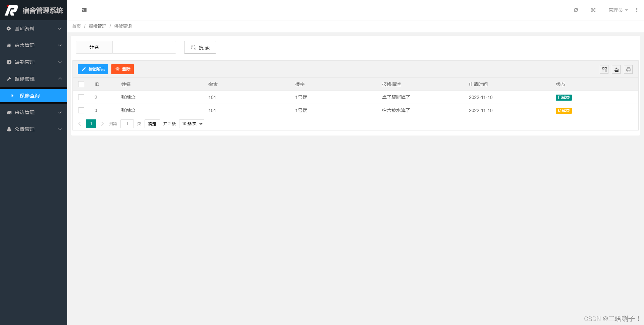Image resolution: width=644 pixels, height=325 pixels.
Task: Select page 1 in pagination
Action: click(x=91, y=124)
